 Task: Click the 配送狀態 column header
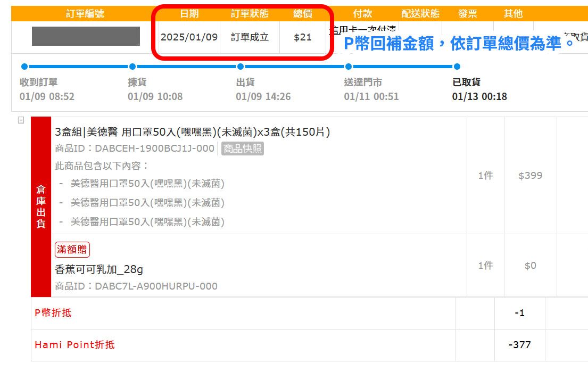coord(420,14)
